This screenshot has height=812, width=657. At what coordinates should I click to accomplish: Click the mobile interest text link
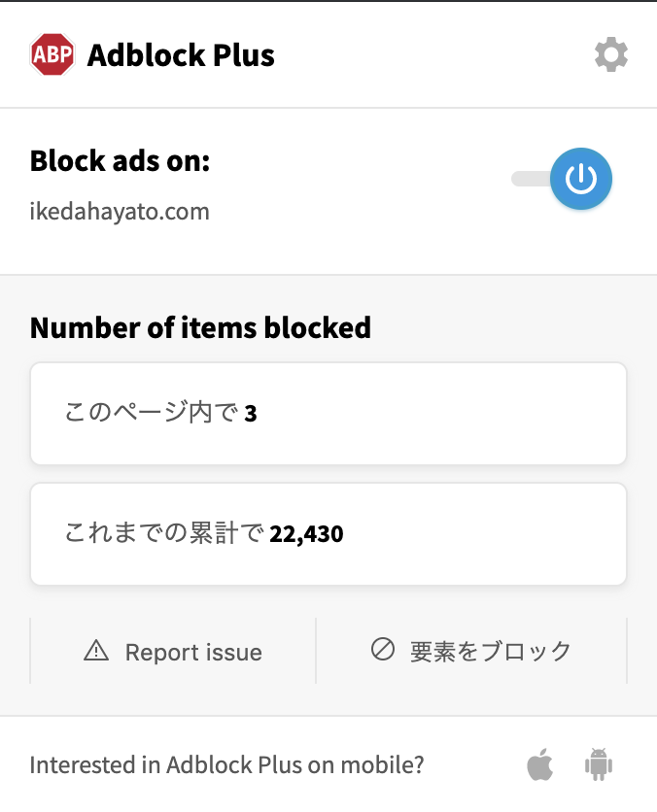227,764
